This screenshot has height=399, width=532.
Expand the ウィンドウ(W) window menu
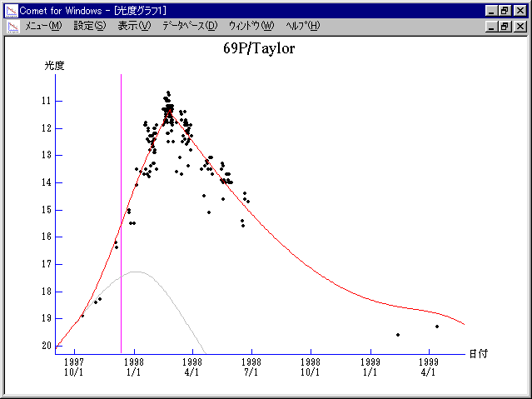pyautogui.click(x=251, y=26)
